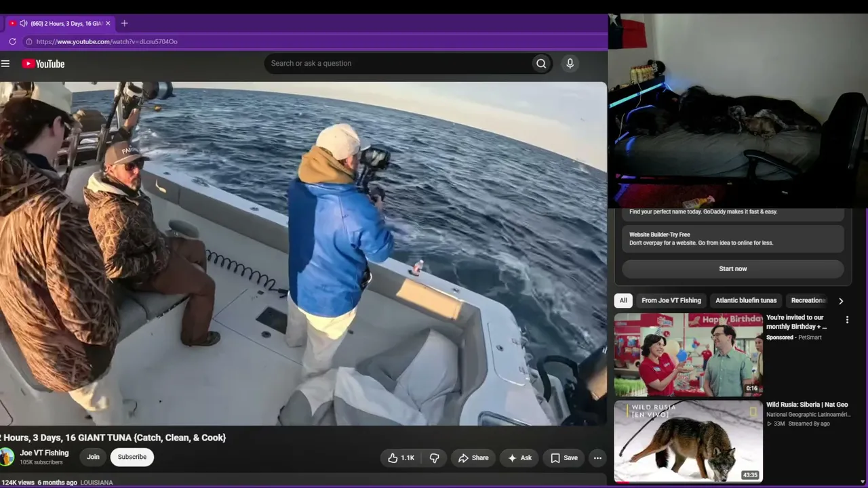Open the 'Joe VT Fishing' channel name link

point(44,453)
